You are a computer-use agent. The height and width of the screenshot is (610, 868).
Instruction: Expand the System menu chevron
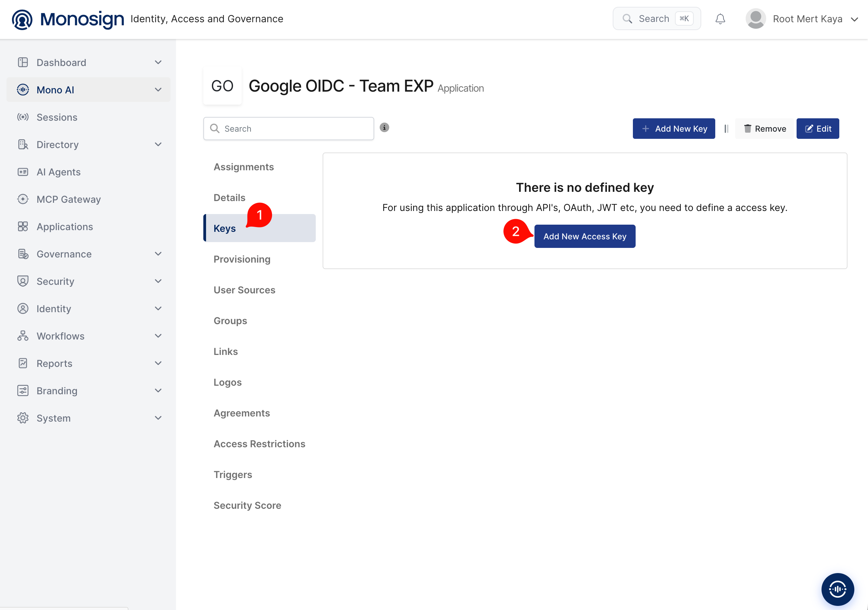click(158, 418)
